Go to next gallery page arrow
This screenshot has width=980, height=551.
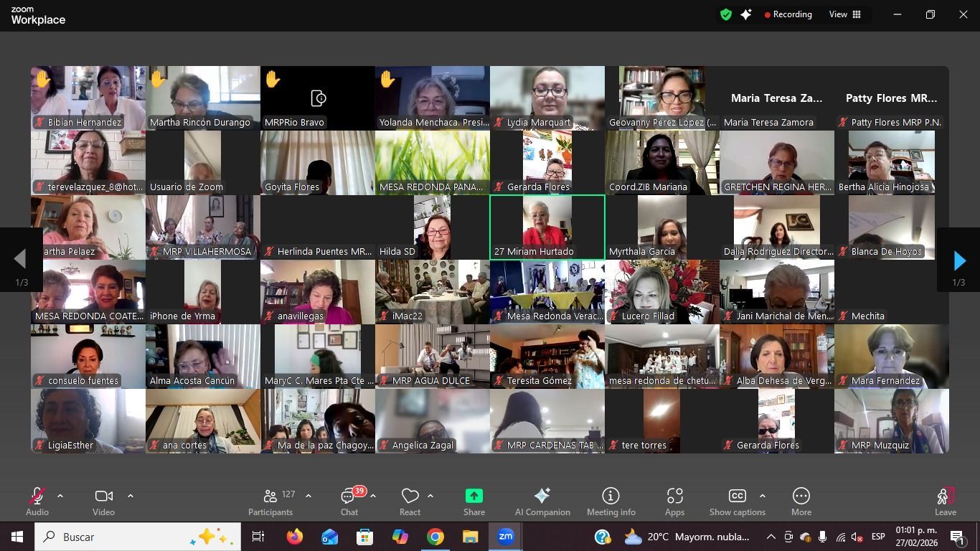point(959,260)
